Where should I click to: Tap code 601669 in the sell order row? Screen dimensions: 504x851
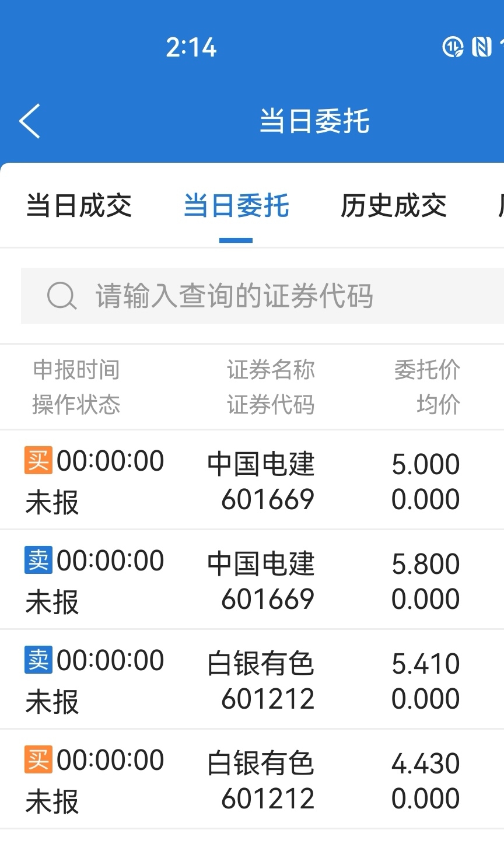(x=268, y=599)
